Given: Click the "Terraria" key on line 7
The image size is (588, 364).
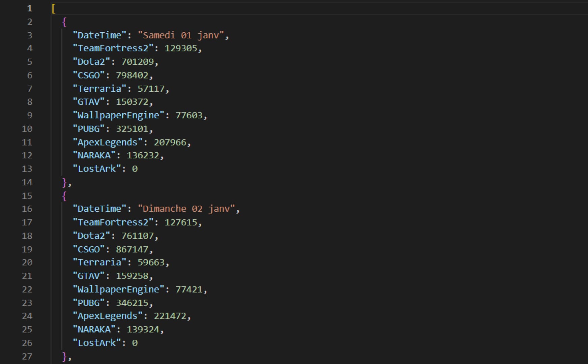Looking at the screenshot, I should coord(99,89).
